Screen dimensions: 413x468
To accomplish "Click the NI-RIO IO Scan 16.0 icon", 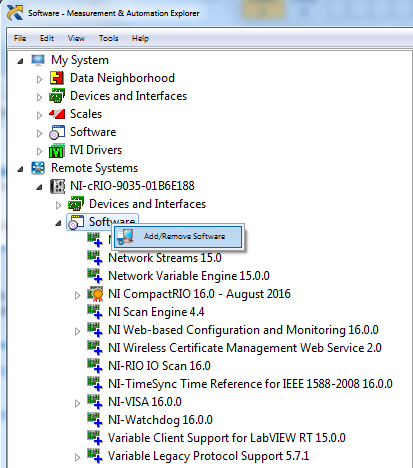I will pos(95,366).
